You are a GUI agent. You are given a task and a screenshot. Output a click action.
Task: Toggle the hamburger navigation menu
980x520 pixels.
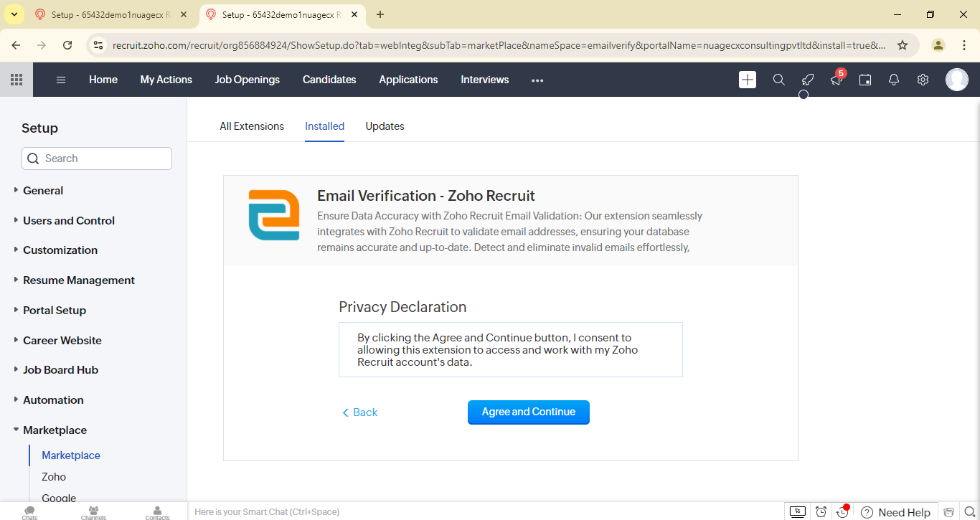click(61, 80)
